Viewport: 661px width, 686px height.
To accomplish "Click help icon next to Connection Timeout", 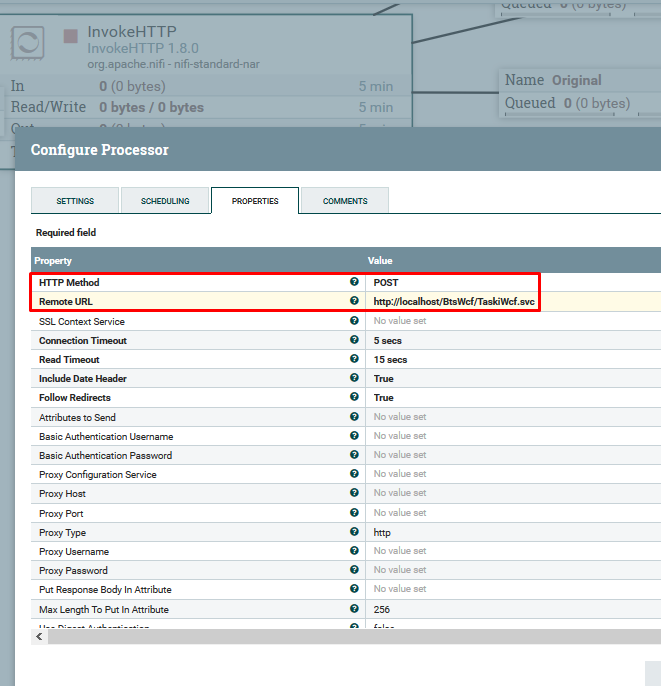I will (x=354, y=340).
